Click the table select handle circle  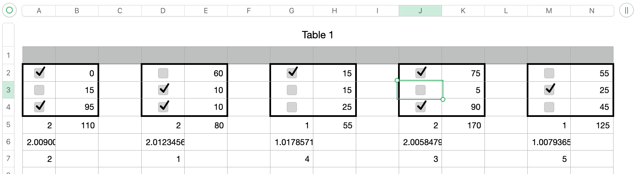point(9,10)
